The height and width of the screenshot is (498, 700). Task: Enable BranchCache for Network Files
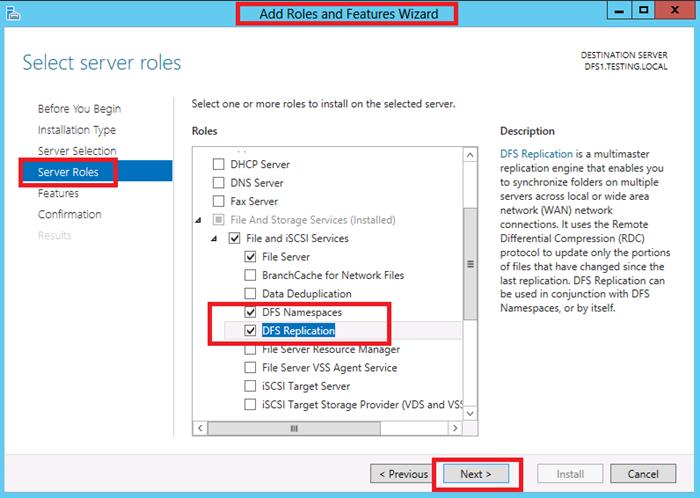[250, 275]
